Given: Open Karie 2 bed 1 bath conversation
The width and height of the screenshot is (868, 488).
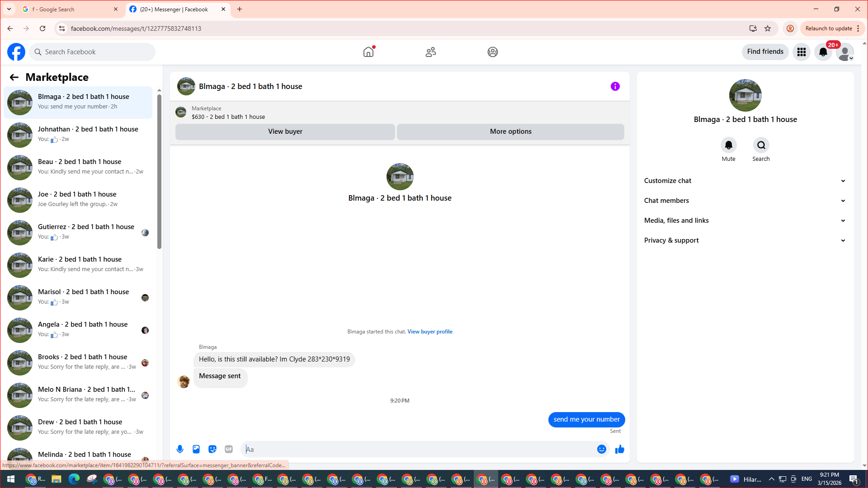Looking at the screenshot, I should (x=78, y=265).
